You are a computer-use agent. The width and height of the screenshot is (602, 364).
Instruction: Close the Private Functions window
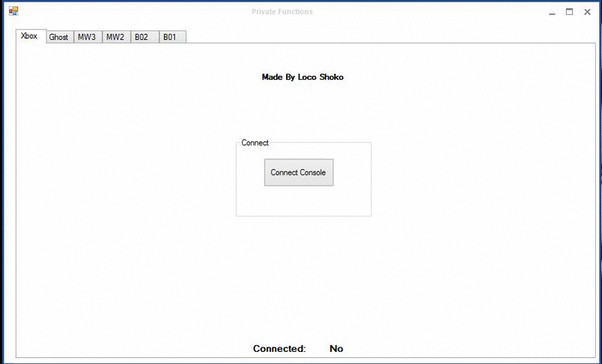point(588,12)
